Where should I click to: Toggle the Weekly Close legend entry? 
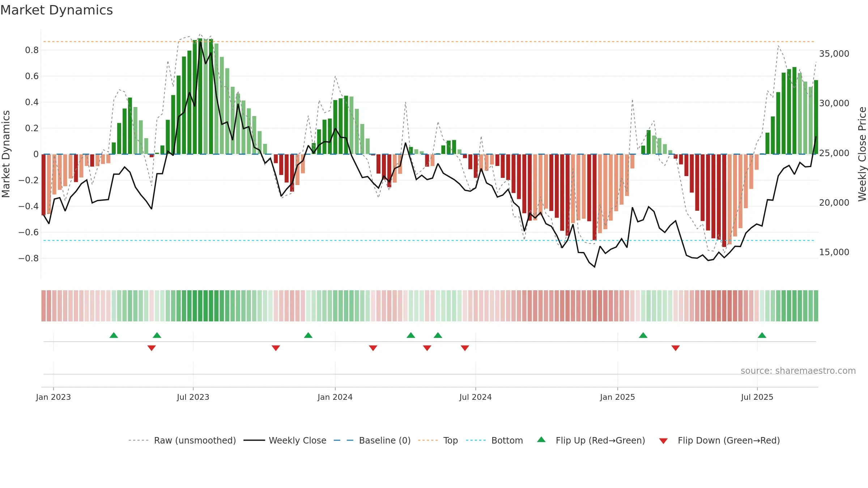tap(285, 440)
